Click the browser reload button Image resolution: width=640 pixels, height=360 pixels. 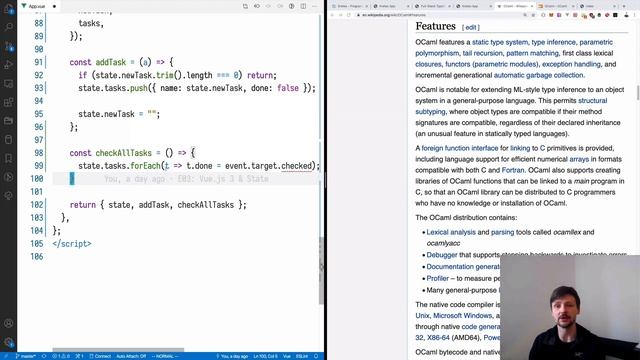[x=349, y=15]
